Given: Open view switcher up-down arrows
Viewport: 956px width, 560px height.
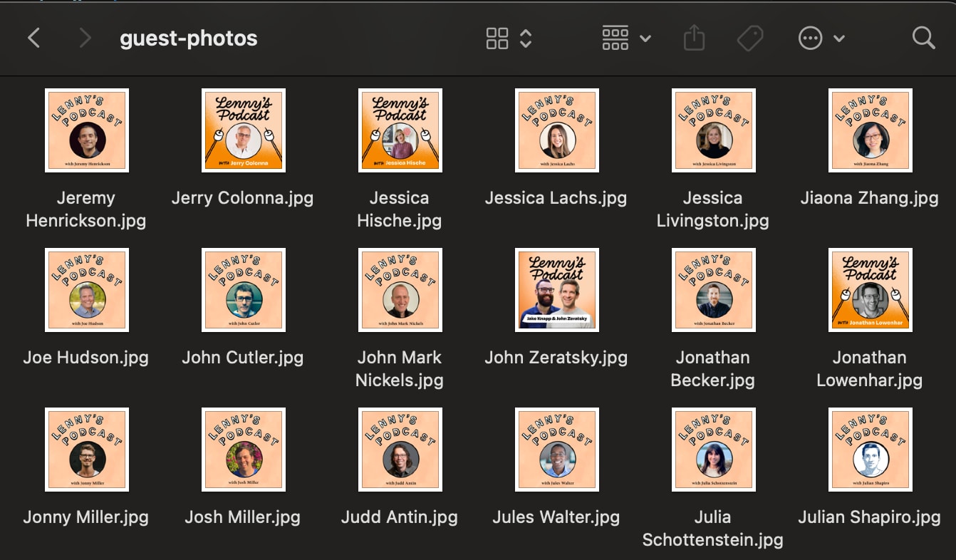Looking at the screenshot, I should 526,38.
